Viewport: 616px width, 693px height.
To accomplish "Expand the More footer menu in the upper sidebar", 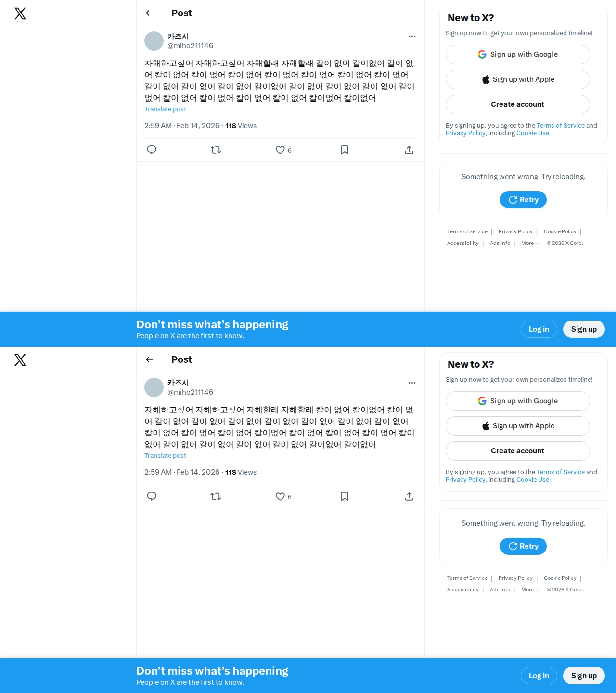I will coord(530,243).
